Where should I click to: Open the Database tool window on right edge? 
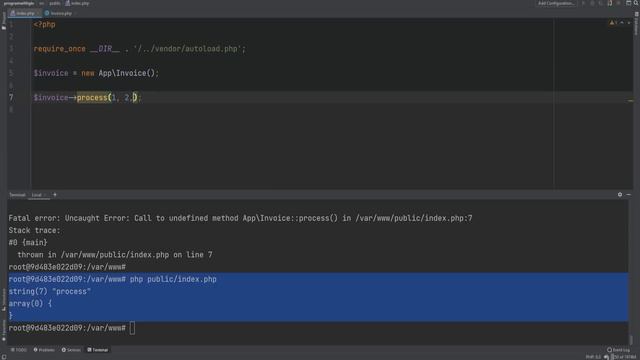tap(636, 24)
